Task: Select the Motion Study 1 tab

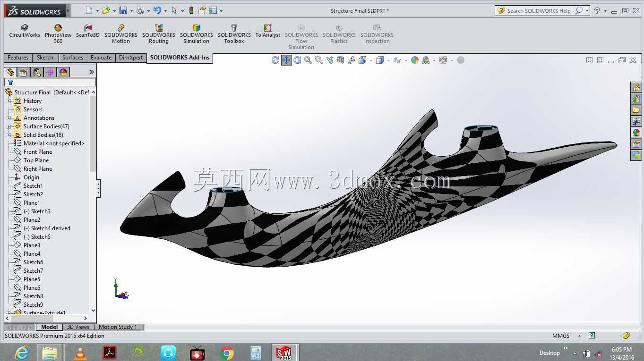Action: [118, 327]
